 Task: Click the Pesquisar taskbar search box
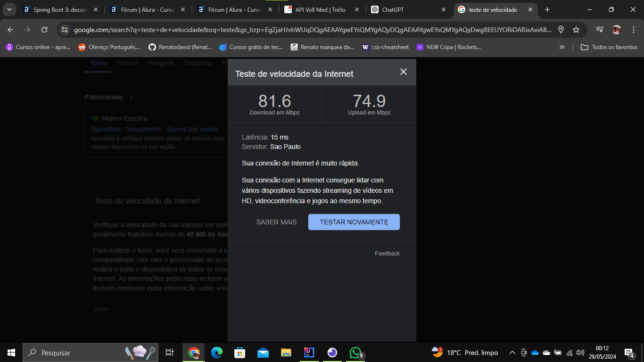click(x=91, y=353)
